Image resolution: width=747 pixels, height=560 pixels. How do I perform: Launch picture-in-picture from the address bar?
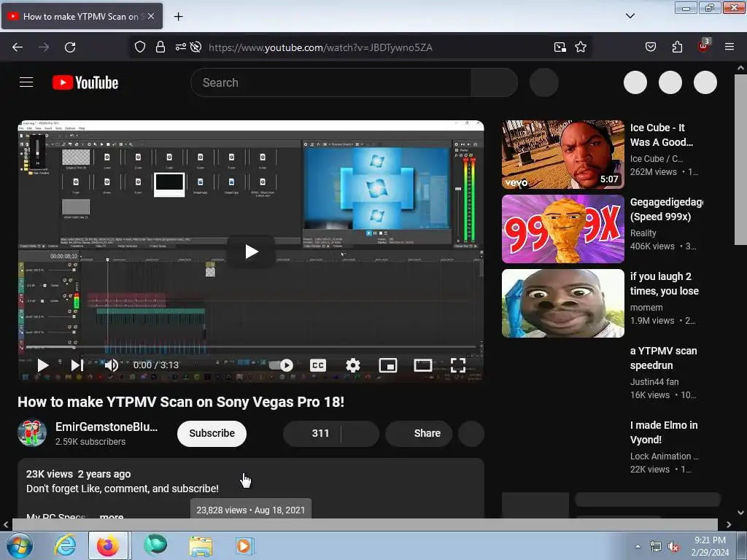560,47
